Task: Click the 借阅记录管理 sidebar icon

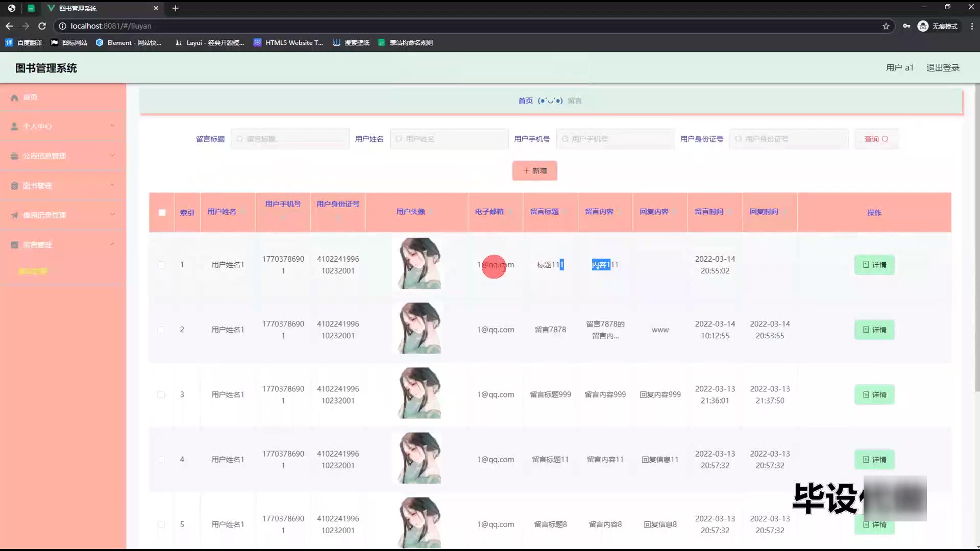Action: [15, 215]
